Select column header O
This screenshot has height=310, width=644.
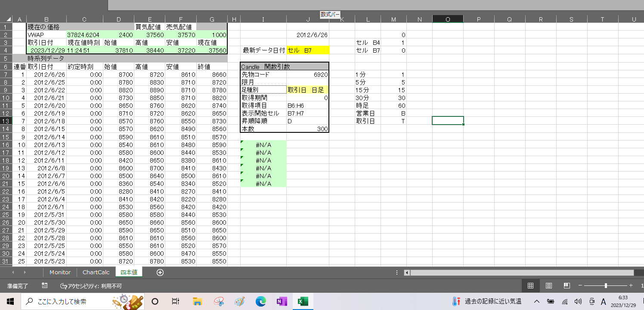[448, 19]
